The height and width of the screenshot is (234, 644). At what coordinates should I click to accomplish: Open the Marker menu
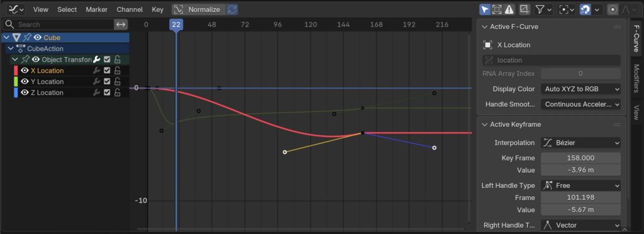(x=96, y=9)
